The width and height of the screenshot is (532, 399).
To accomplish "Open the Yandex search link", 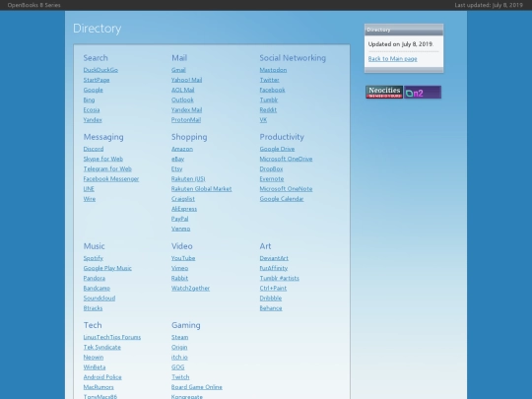I will coord(93,120).
